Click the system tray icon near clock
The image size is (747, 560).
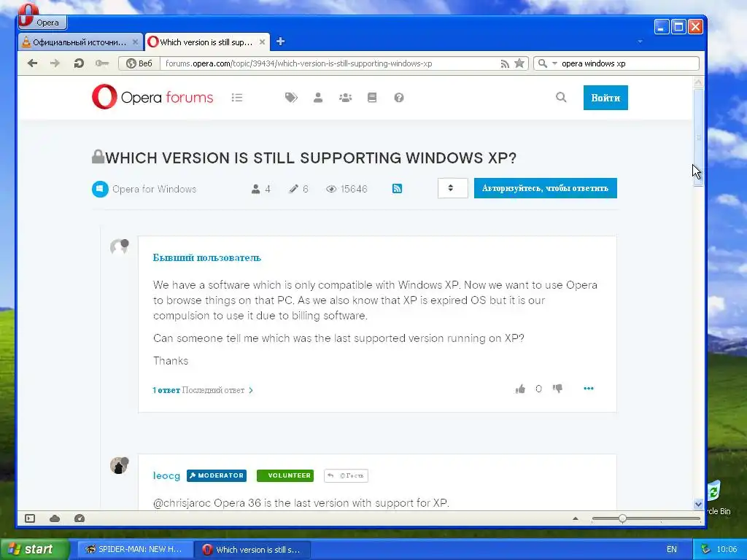coord(705,550)
